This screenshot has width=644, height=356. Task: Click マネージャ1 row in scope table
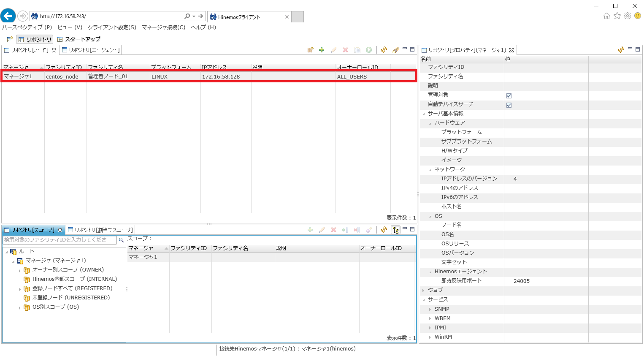271,257
